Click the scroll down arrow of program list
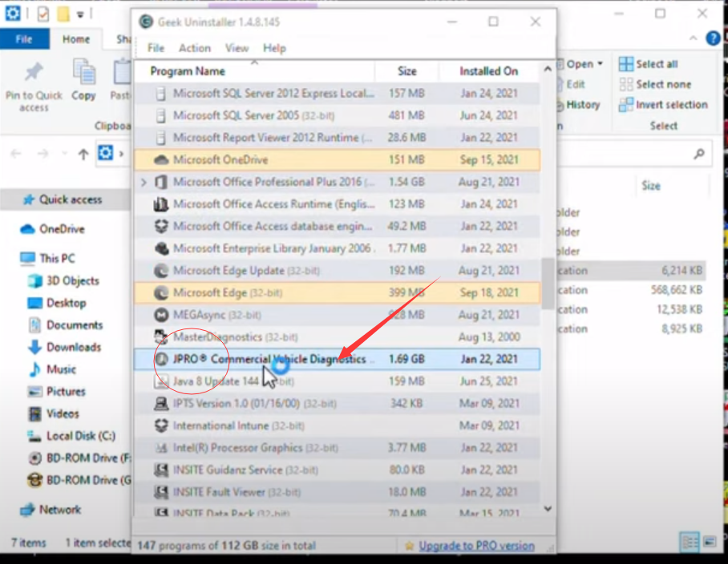This screenshot has width=728, height=564. [548, 509]
